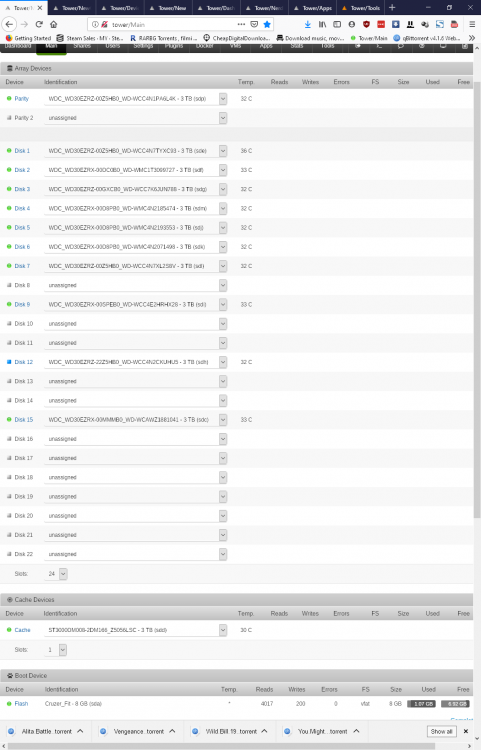The image size is (481, 750).
Task: Open the qBittorrent Web UI bookmark
Action: click(427, 38)
